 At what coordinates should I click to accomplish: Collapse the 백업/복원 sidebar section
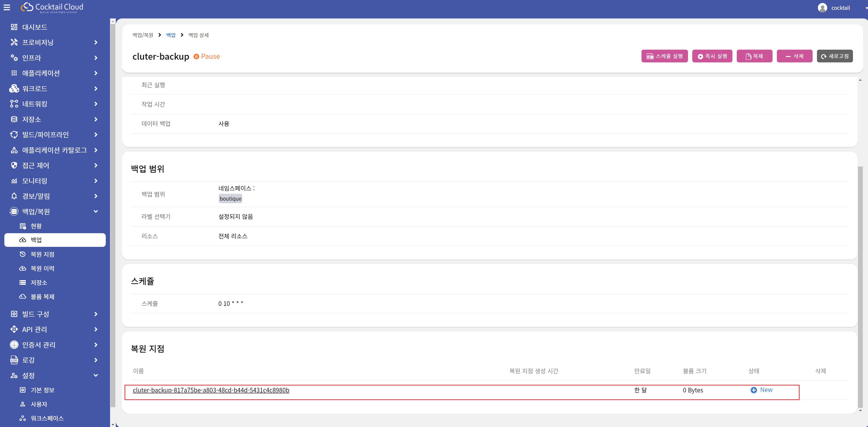(x=96, y=212)
